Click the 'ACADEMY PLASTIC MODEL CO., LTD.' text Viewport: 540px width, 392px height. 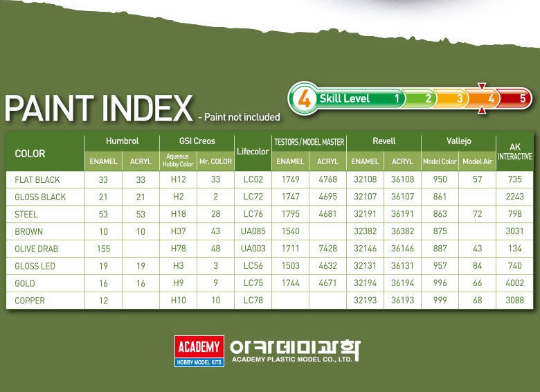click(292, 359)
